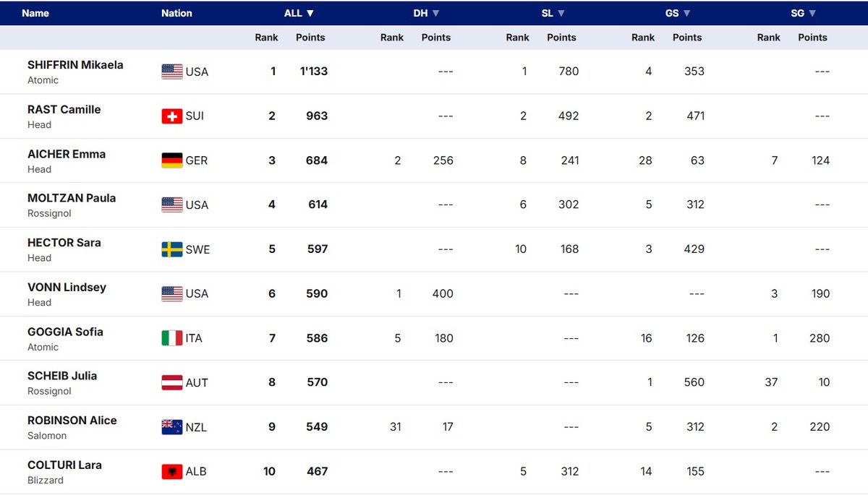Click the Name column header
Viewport: 868px width, 495px height.
pyautogui.click(x=35, y=13)
